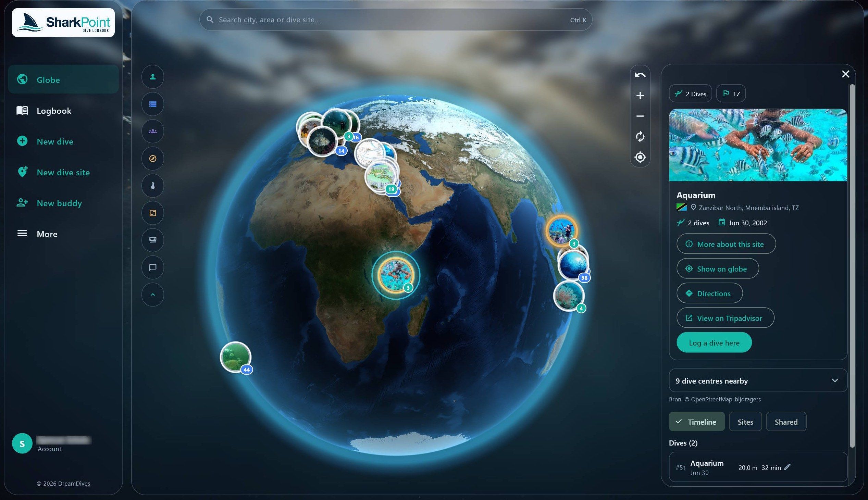
Task: Click the crosshair locate icon in globe controls
Action: tap(640, 157)
